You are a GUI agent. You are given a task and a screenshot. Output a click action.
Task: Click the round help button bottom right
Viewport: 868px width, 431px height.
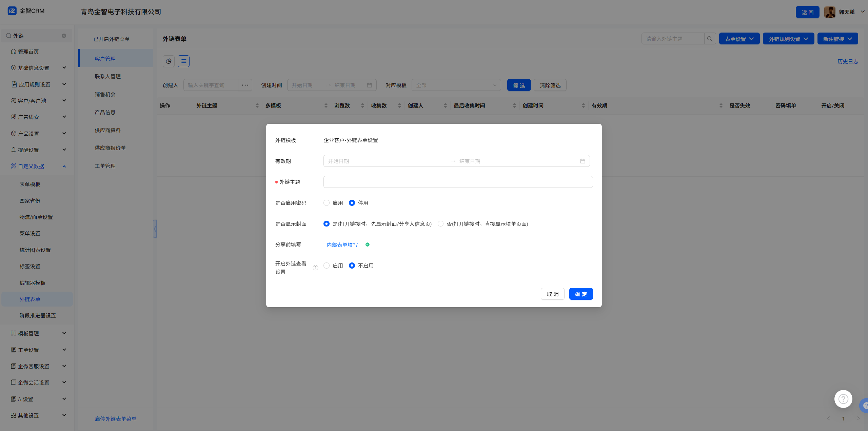click(843, 399)
